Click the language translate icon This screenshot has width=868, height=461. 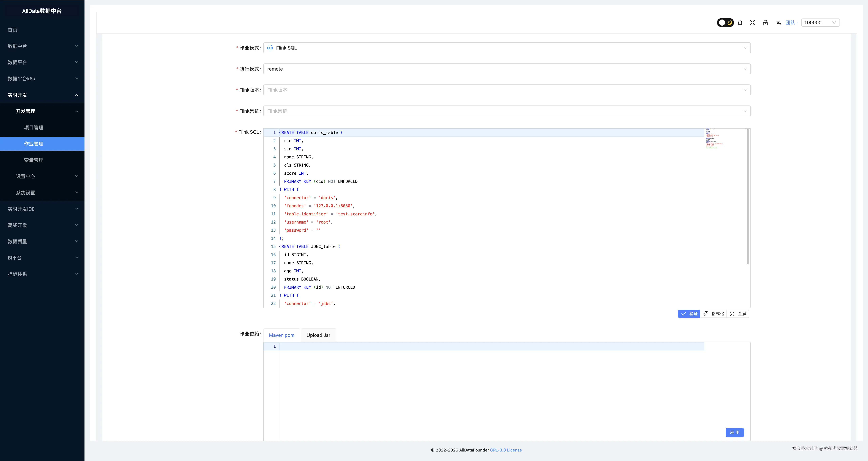click(778, 23)
